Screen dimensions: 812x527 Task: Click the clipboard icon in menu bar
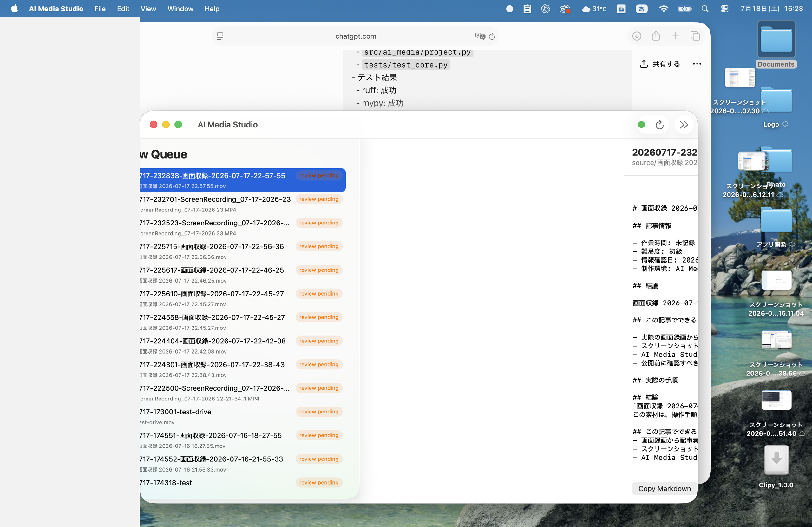tap(527, 9)
